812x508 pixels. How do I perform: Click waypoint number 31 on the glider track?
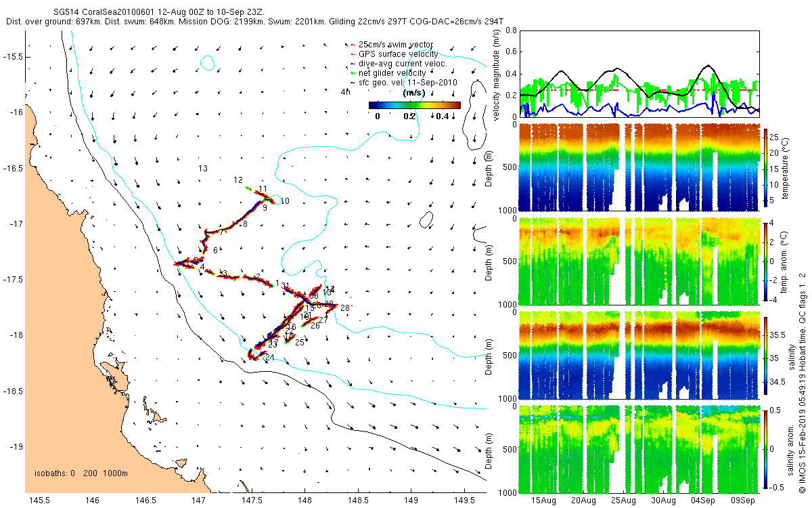pyautogui.click(x=285, y=286)
